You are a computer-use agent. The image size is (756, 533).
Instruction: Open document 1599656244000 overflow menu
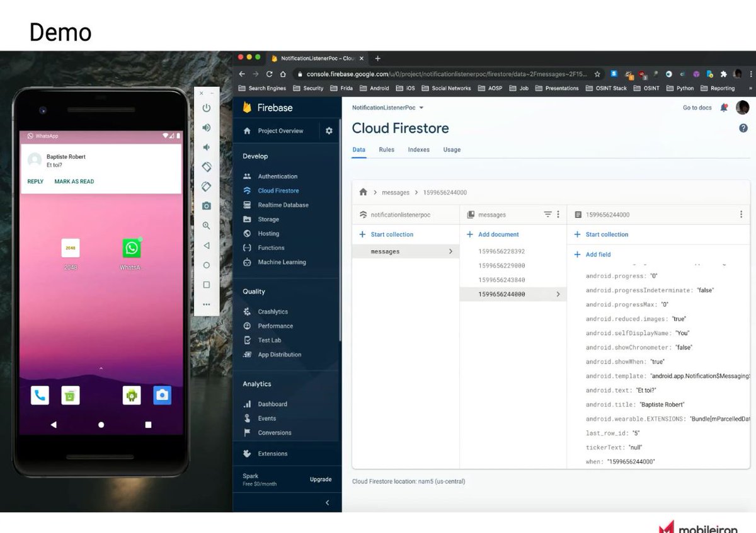click(741, 215)
